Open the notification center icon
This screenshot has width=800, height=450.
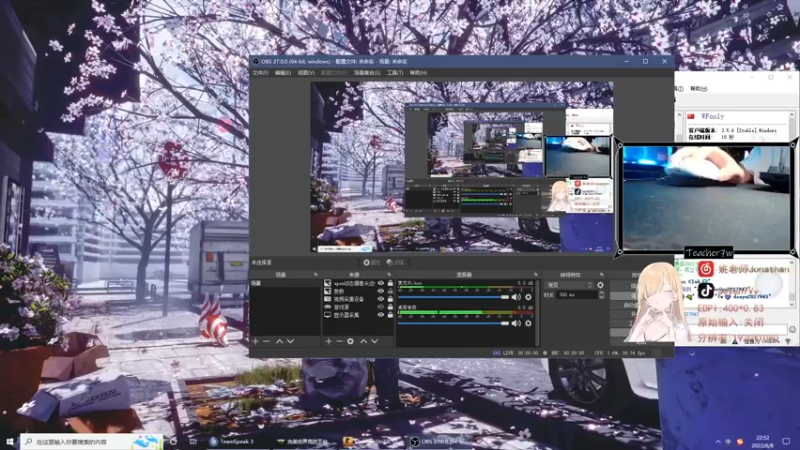tap(786, 441)
